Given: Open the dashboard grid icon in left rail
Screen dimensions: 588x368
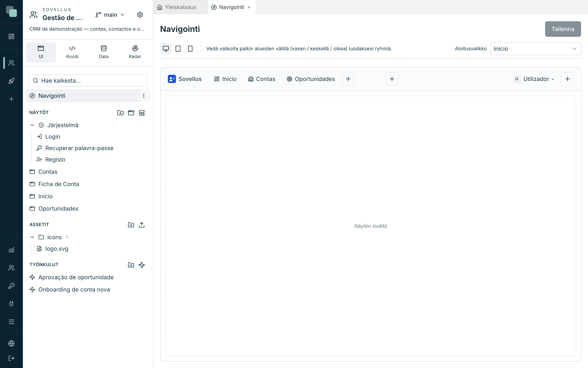Looking at the screenshot, I should tap(11, 36).
